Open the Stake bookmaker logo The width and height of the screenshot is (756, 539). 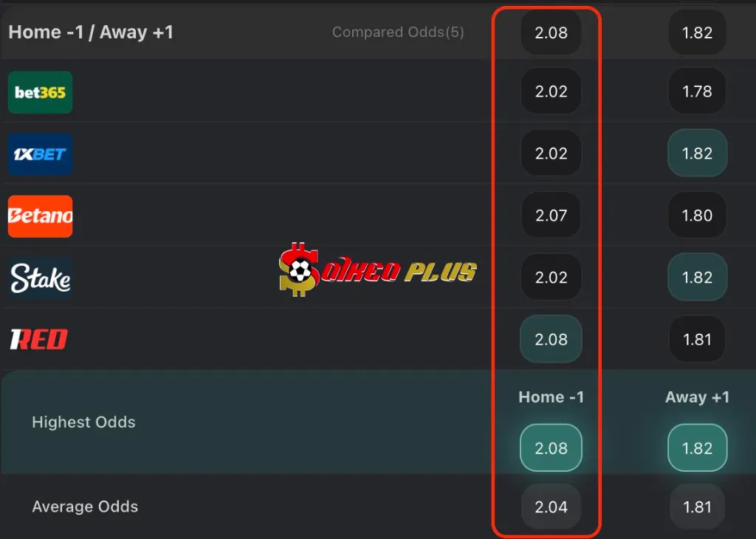40,278
